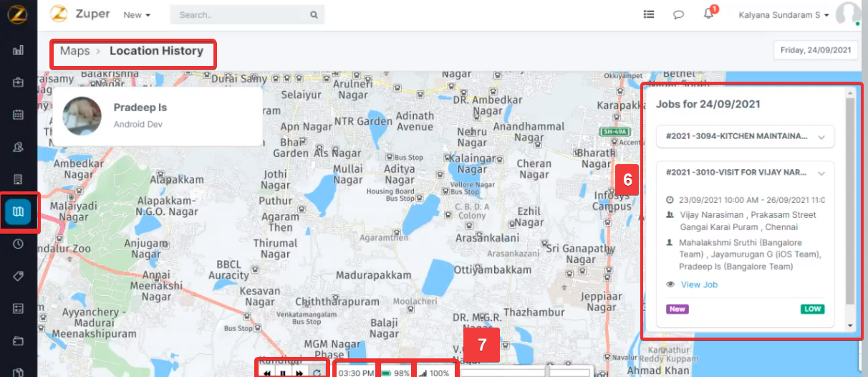Rewind the location history playback
Viewport: 868px width, 377px height.
pyautogui.click(x=266, y=373)
